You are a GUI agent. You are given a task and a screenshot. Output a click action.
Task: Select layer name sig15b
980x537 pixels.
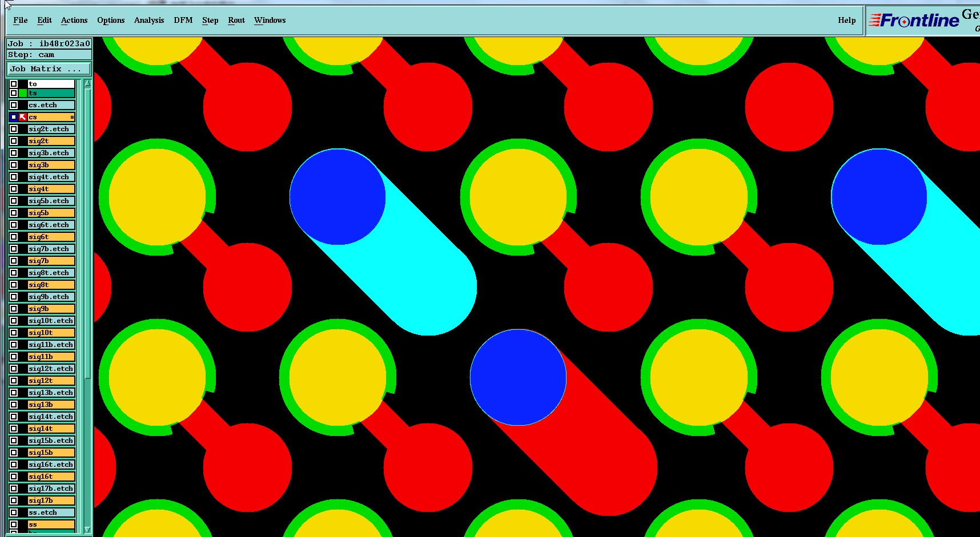click(x=51, y=453)
